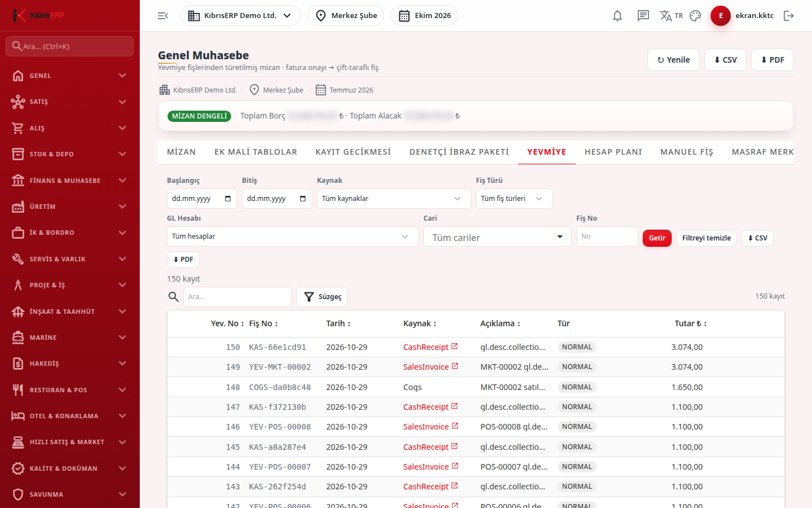Open external link icon for entry 149 SalesInvoice
The width and height of the screenshot is (812, 508).
(455, 366)
